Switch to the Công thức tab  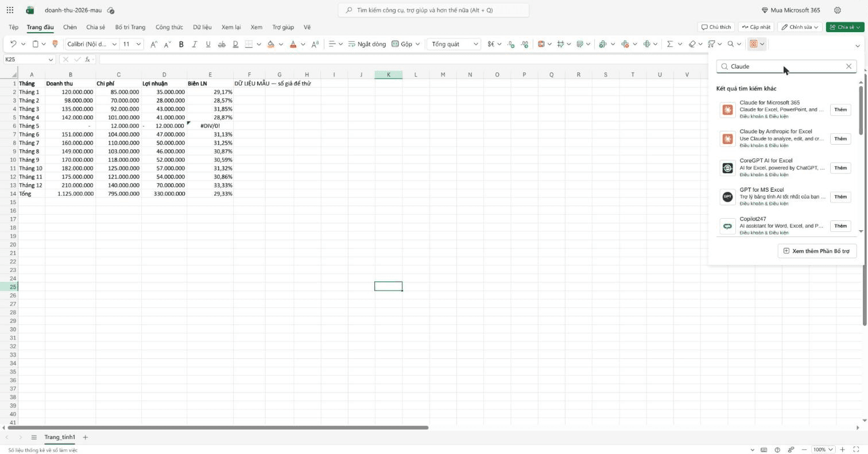169,27
